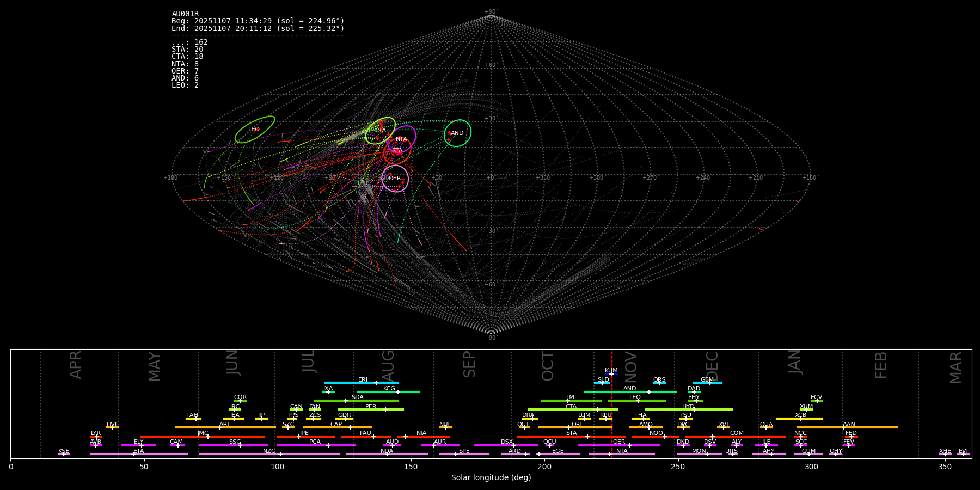Select the KUM shower bar in the timeline
This screenshot has width=980, height=490.
tap(611, 374)
